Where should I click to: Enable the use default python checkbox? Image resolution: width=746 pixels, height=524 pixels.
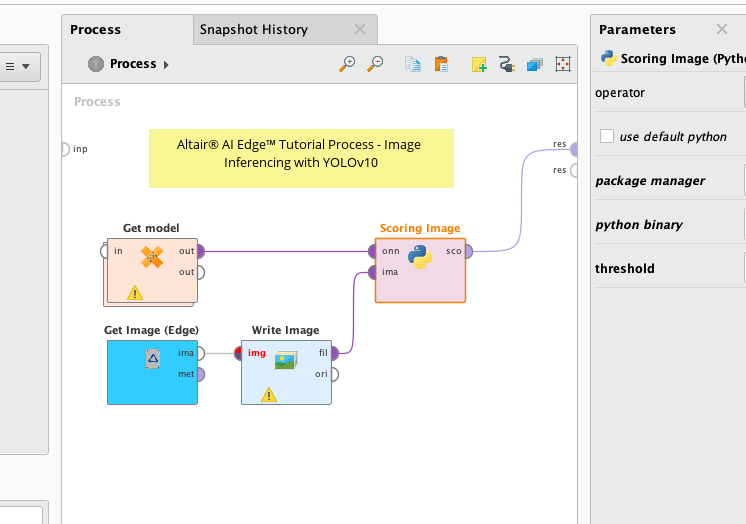607,136
